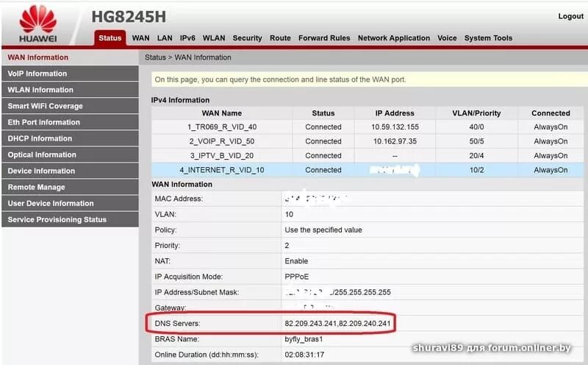This screenshot has height=365, width=588.
Task: Open WLAN Information in sidebar
Action: pos(70,90)
